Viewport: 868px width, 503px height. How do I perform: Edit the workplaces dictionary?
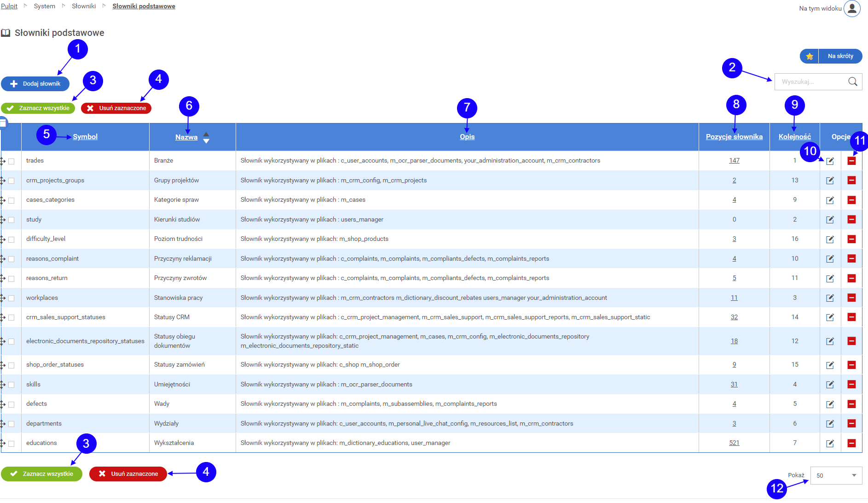(830, 298)
